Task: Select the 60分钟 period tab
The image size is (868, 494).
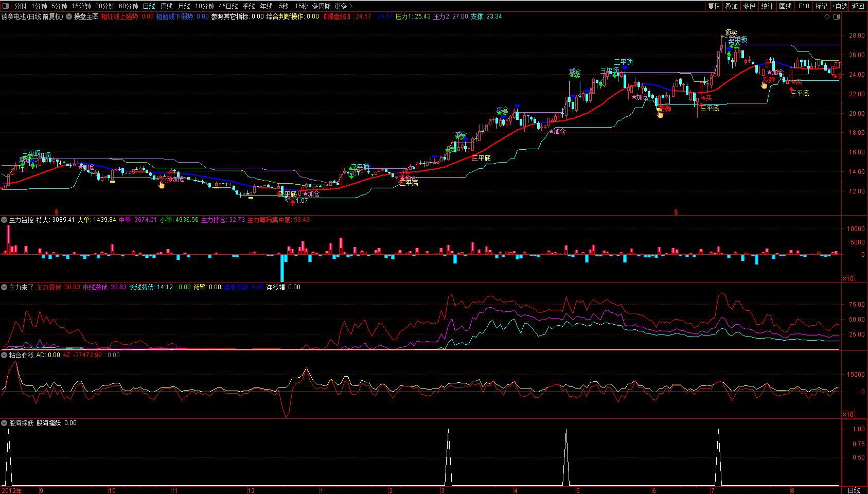Action: 129,6
